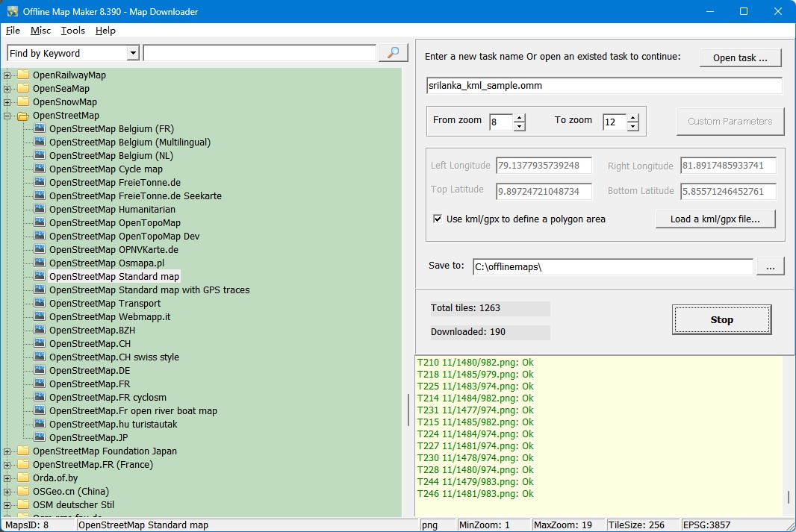Image resolution: width=796 pixels, height=532 pixels.
Task: Click icon beside OpenStreetMap OpenTopoMap Dev
Action: click(x=40, y=236)
